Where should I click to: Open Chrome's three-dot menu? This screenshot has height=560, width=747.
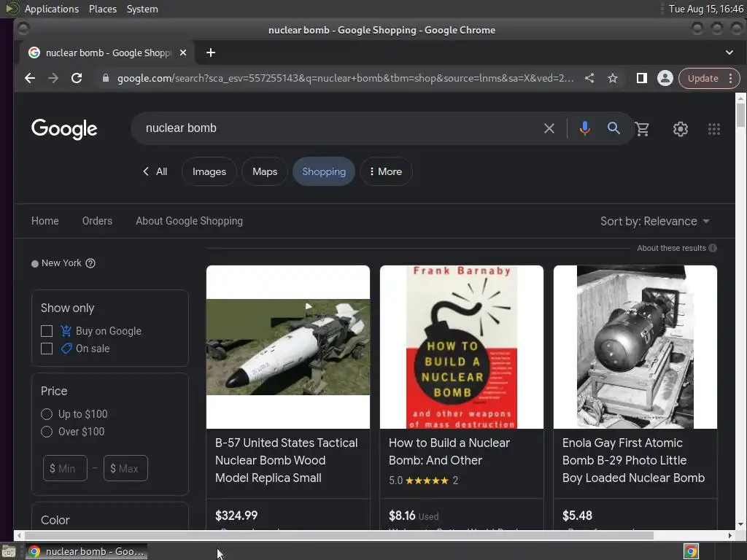click(730, 78)
